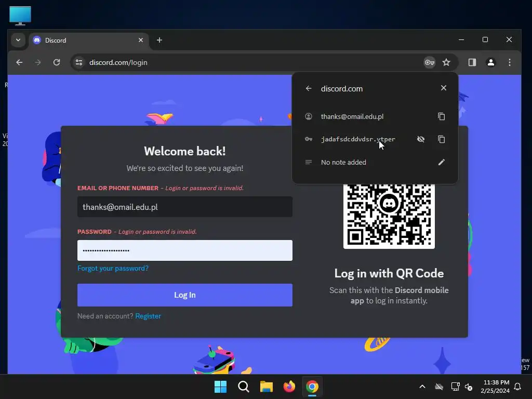
Task: Click the username in the password popup
Action: 352,116
